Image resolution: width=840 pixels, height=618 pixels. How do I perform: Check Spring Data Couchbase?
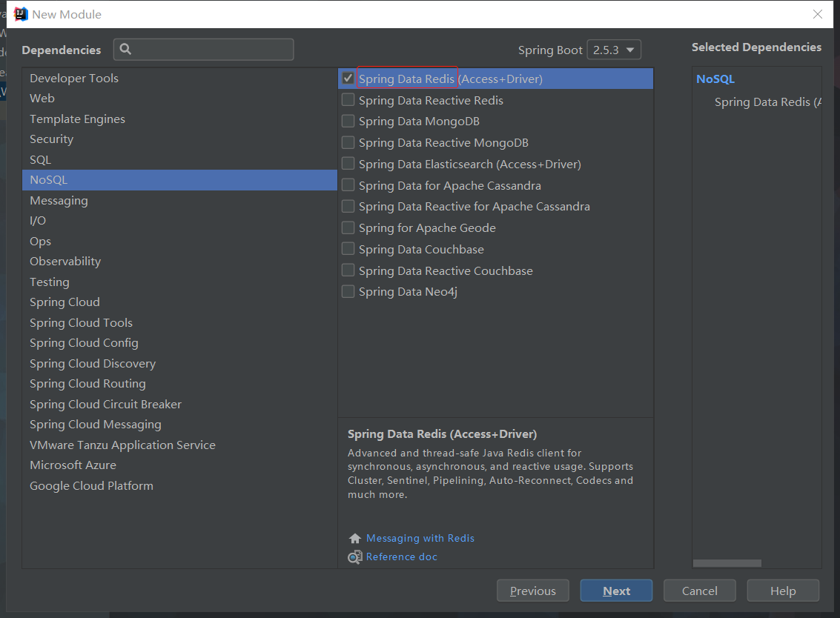coord(348,249)
